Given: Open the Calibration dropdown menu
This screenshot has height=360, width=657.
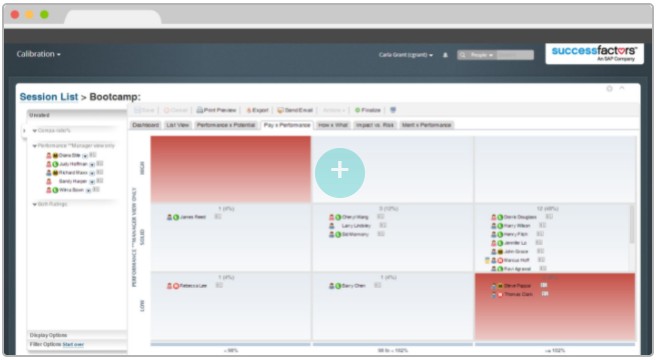Looking at the screenshot, I should [x=39, y=54].
